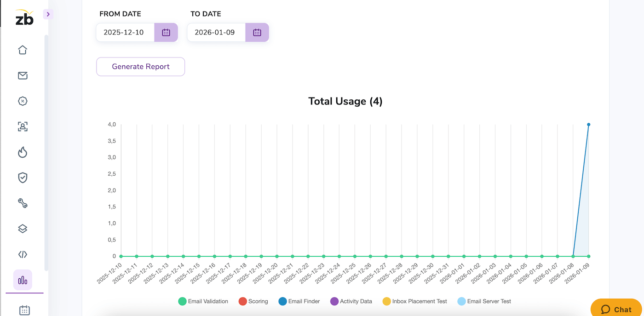
Task: Open the Home icon in sidebar
Action: coord(23,50)
